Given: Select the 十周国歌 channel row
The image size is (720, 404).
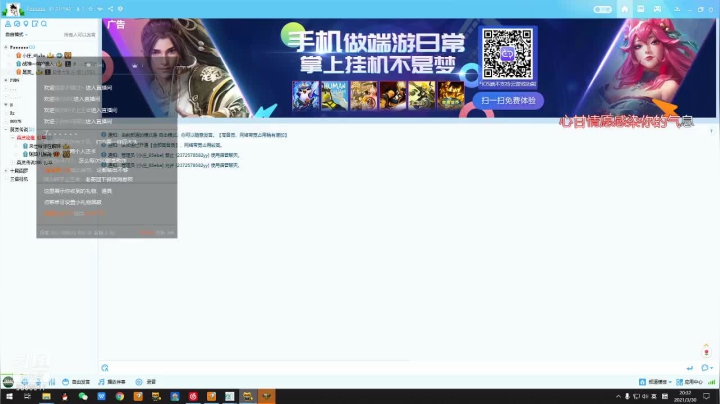Looking at the screenshot, I should [x=19, y=171].
